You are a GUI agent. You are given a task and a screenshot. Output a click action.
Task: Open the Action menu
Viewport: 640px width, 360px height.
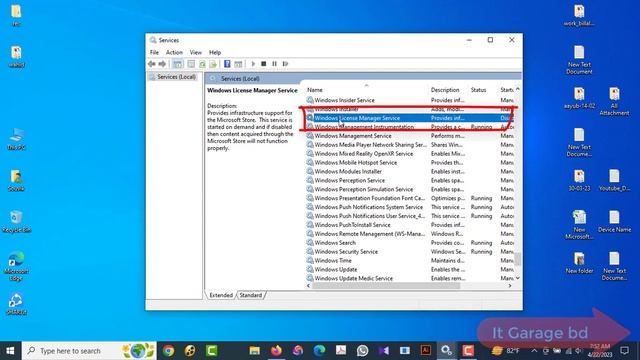click(174, 53)
